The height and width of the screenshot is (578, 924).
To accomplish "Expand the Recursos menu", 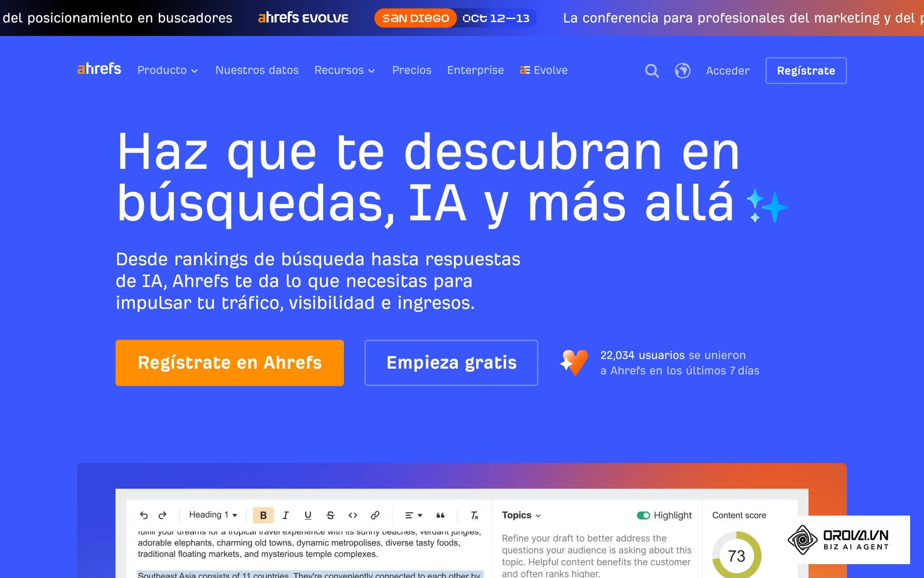I will point(345,70).
